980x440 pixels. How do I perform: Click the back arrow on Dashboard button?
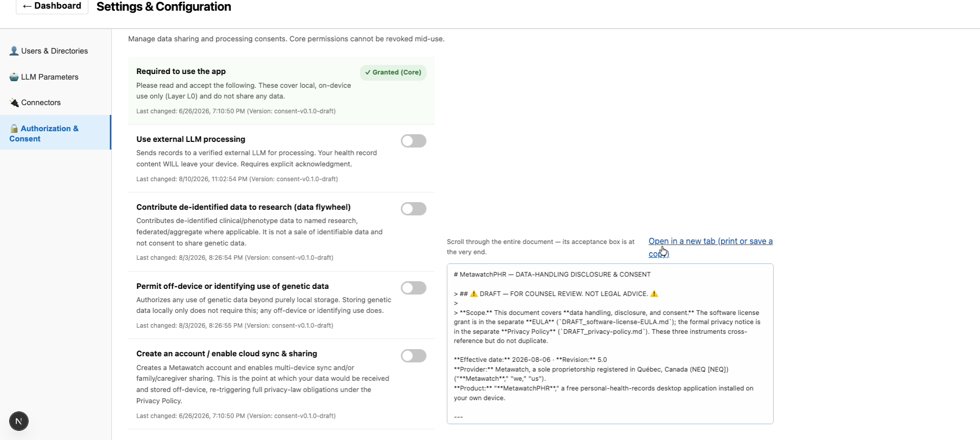27,6
